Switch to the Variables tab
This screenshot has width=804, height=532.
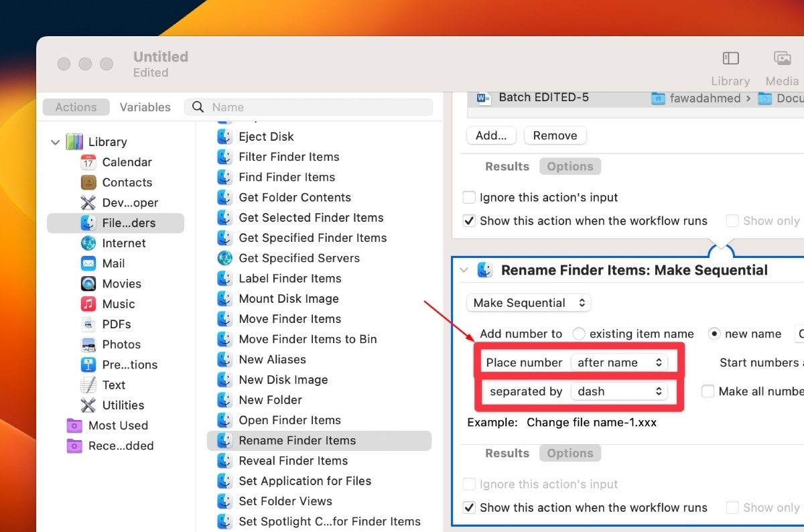tap(145, 107)
